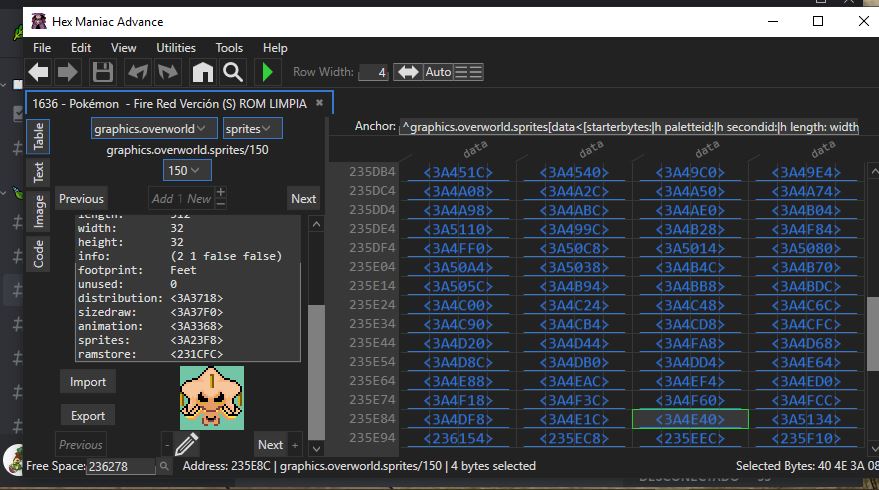Click the Export button
879x490 pixels.
pos(88,416)
